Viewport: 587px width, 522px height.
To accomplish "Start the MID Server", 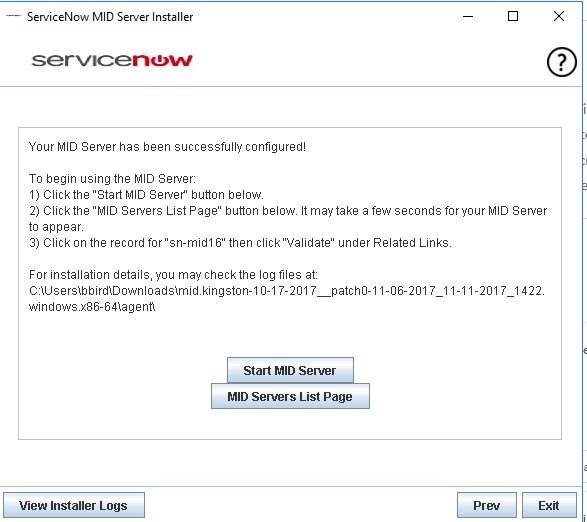I will (290, 370).
